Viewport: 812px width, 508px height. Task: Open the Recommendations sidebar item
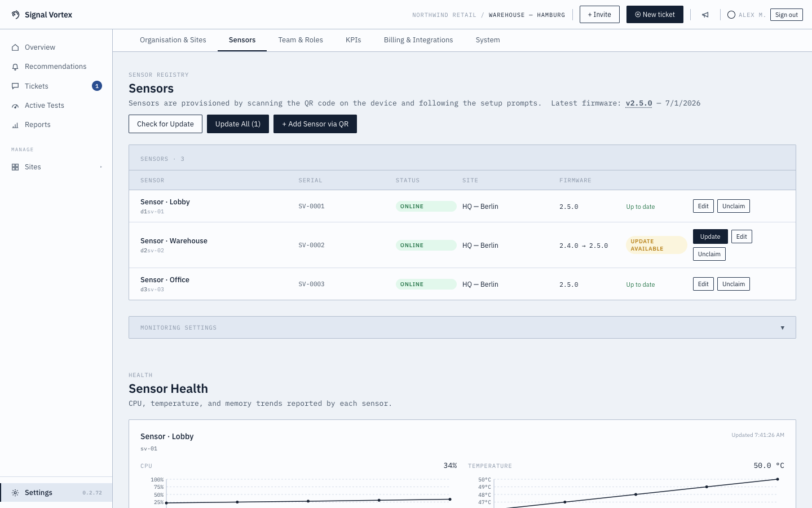[x=56, y=67]
